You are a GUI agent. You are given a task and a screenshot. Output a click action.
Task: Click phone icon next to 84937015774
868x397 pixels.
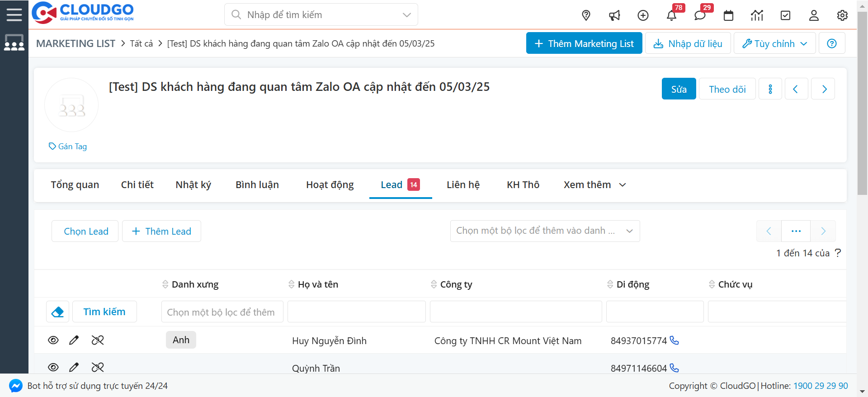[x=674, y=340]
